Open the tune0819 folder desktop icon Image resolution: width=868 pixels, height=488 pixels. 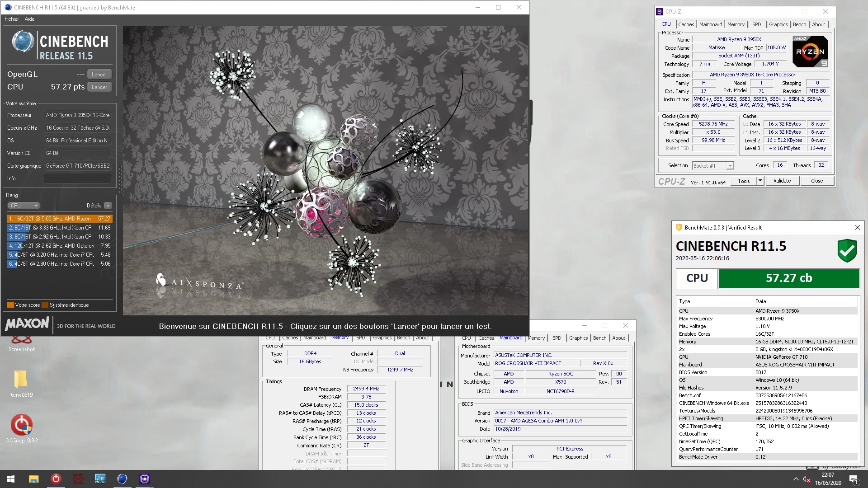pyautogui.click(x=21, y=383)
